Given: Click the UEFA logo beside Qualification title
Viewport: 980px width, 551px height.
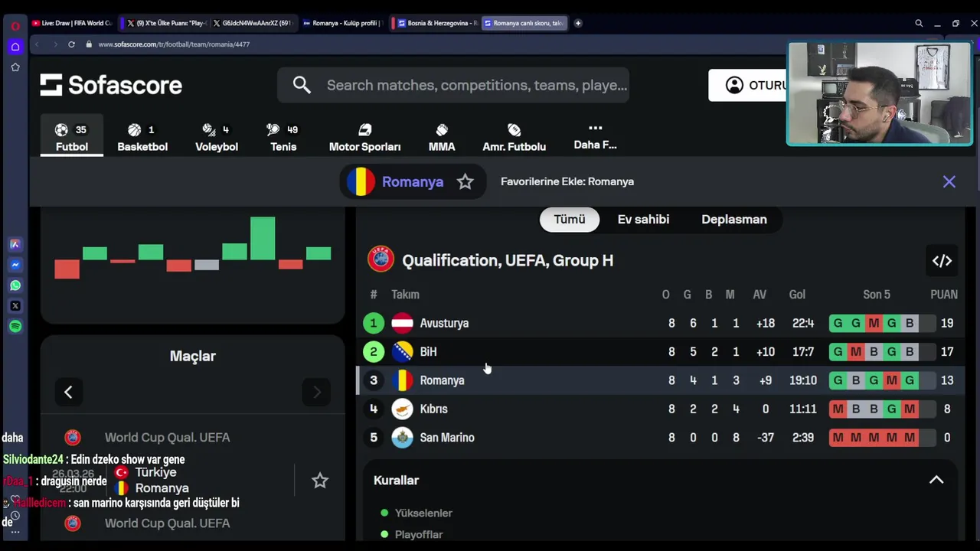Looking at the screenshot, I should pyautogui.click(x=381, y=259).
